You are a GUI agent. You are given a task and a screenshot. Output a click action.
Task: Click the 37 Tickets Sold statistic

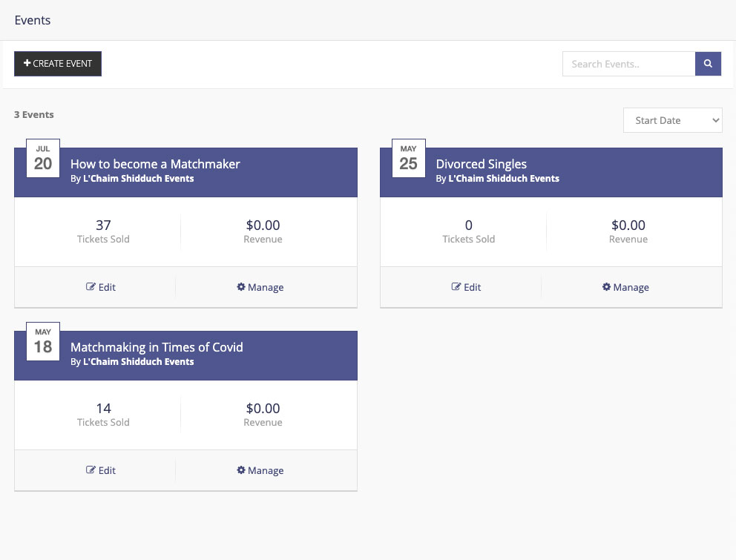point(103,231)
